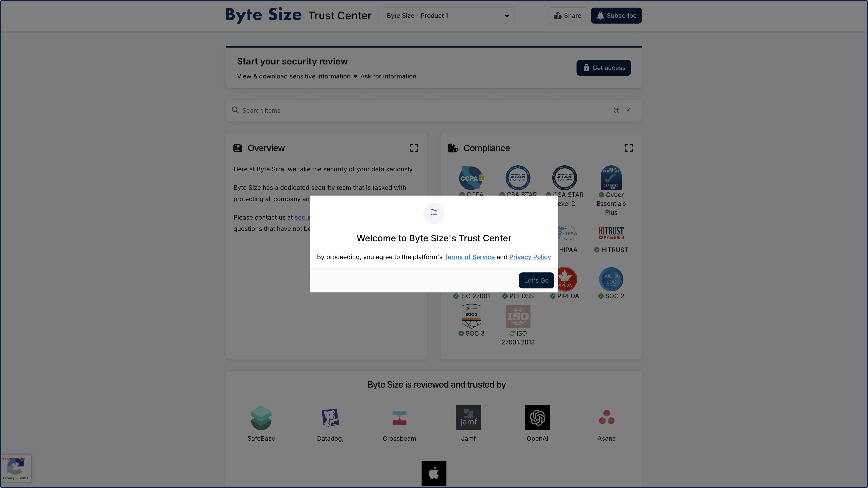Click the Get access lock button
The width and height of the screenshot is (868, 488).
[x=603, y=68]
